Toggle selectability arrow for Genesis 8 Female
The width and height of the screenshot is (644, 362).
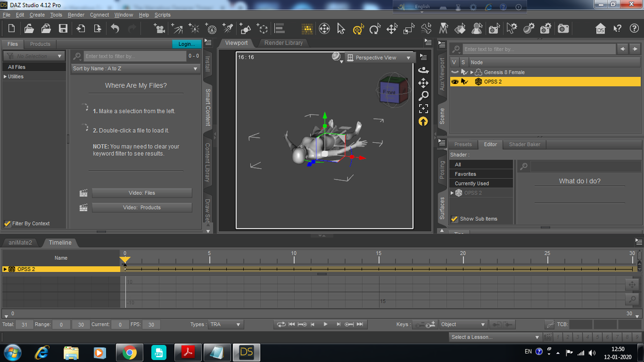(464, 72)
